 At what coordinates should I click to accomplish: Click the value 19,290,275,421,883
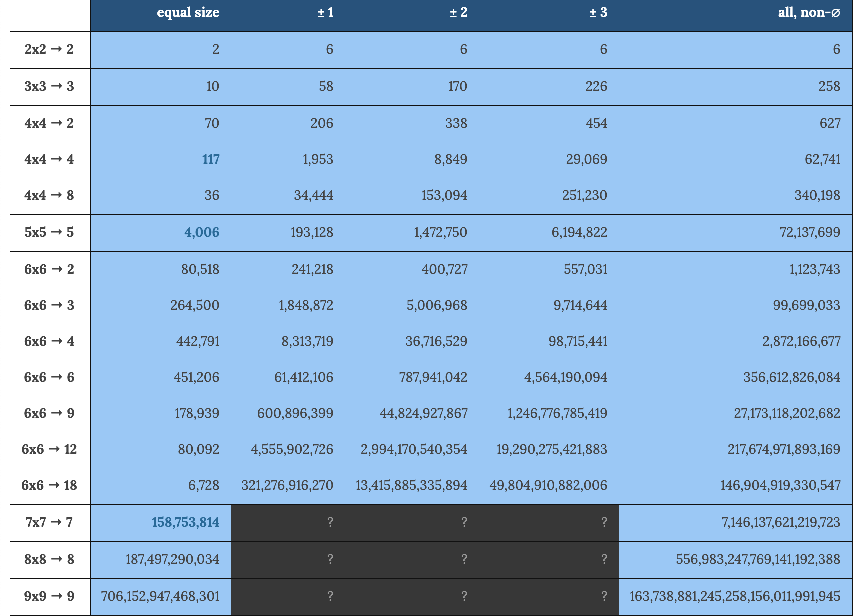pyautogui.click(x=552, y=449)
